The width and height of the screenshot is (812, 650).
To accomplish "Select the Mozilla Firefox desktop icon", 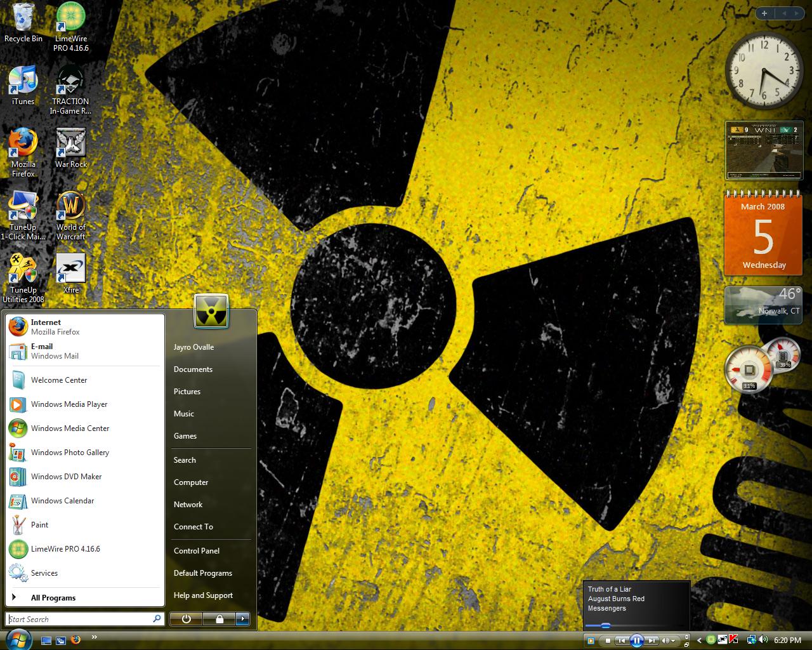I will (23, 152).
